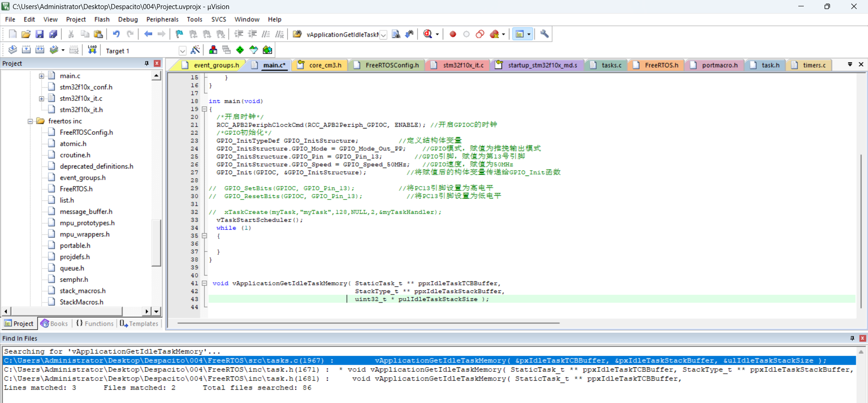Toggle the window layout button in the toolbar
Screen dimensions: 868x403
tap(520, 34)
